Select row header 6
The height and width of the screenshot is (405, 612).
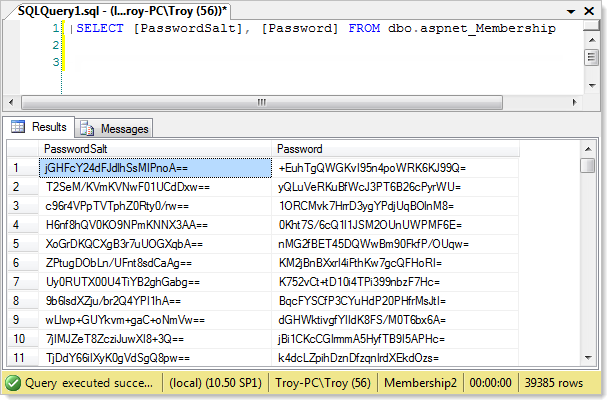[x=23, y=263]
